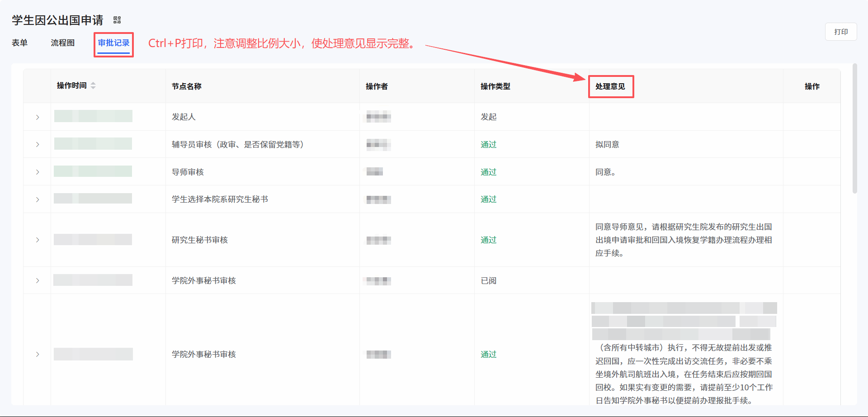Click the 操作者 column header
This screenshot has height=417, width=868.
tap(377, 86)
